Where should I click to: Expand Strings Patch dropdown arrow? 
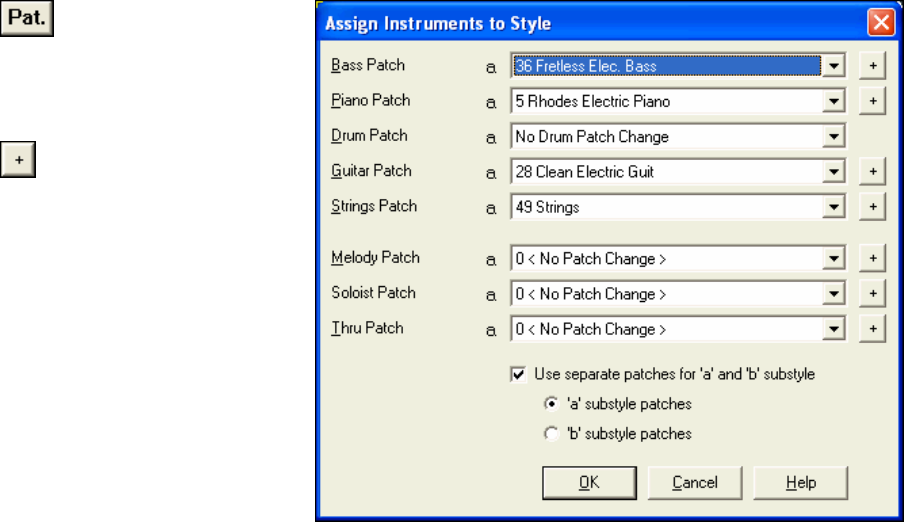[834, 207]
